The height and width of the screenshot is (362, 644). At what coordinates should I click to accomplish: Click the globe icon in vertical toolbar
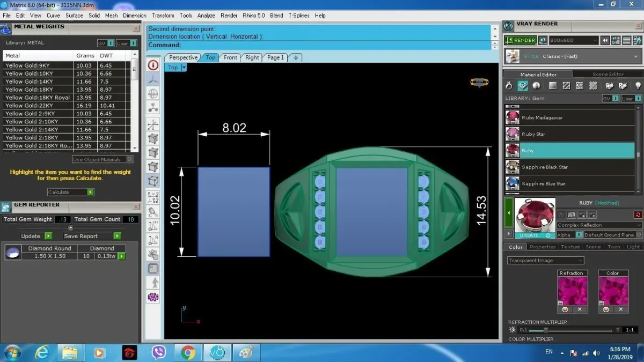click(153, 94)
